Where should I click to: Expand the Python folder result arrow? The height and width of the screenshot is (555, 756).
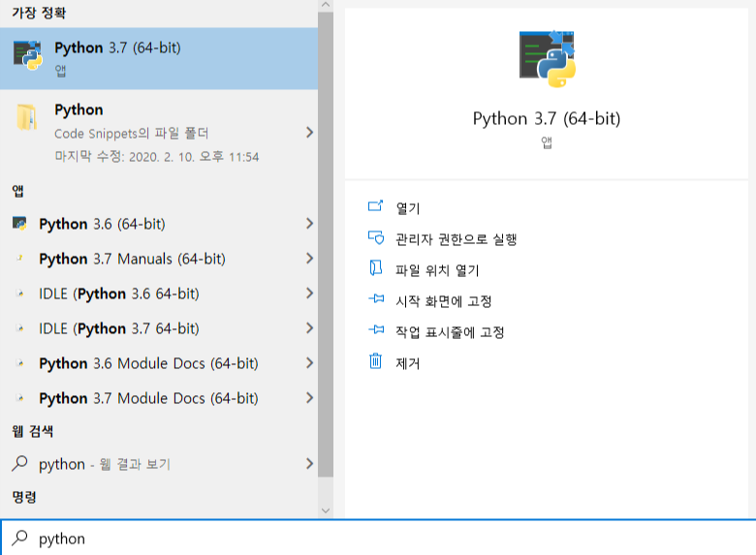point(309,133)
